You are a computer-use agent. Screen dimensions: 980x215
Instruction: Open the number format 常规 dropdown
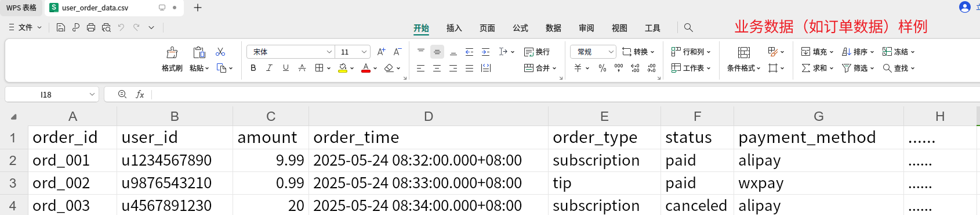pos(611,52)
